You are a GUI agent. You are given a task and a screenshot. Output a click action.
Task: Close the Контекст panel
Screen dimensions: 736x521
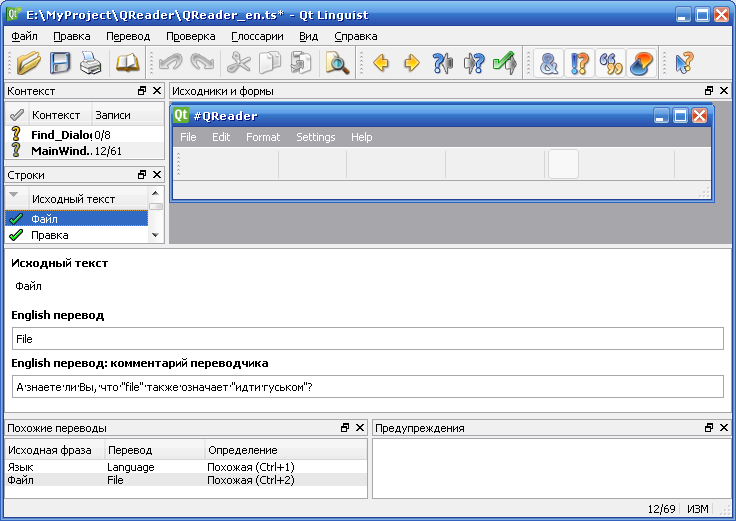tap(157, 91)
